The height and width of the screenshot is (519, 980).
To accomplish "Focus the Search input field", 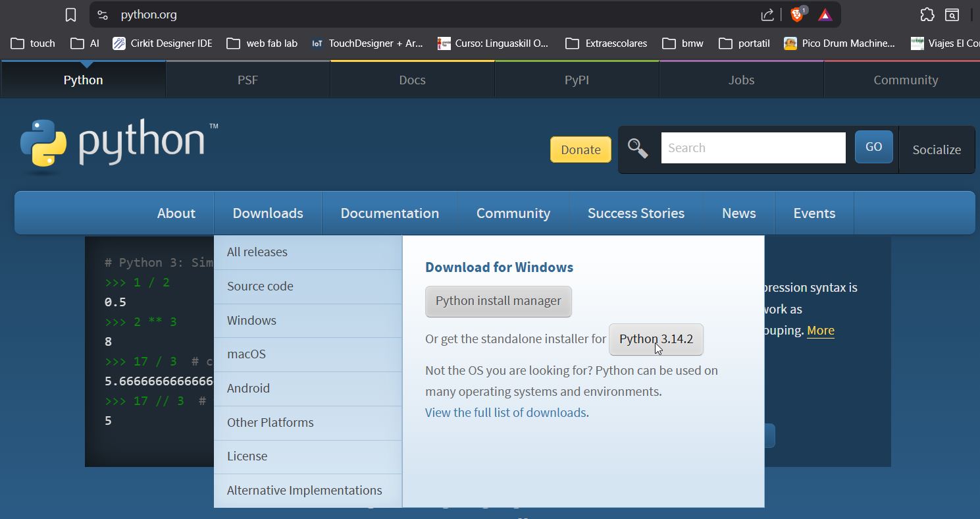I will click(753, 148).
